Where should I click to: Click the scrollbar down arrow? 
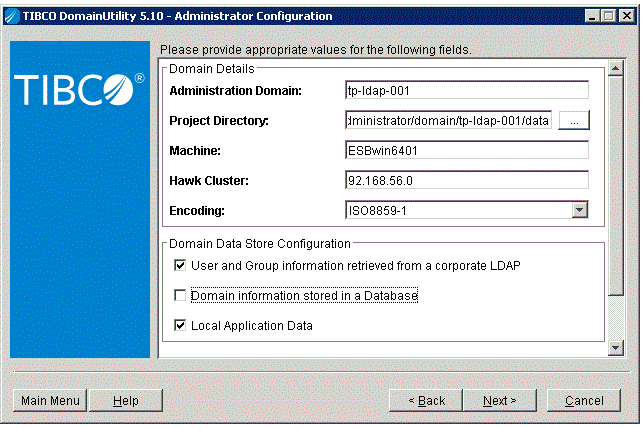point(615,348)
